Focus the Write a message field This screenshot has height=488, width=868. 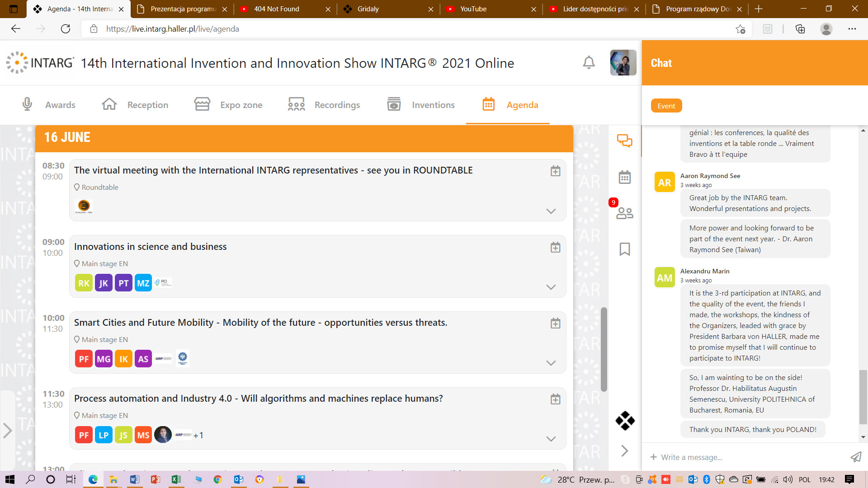point(750,457)
